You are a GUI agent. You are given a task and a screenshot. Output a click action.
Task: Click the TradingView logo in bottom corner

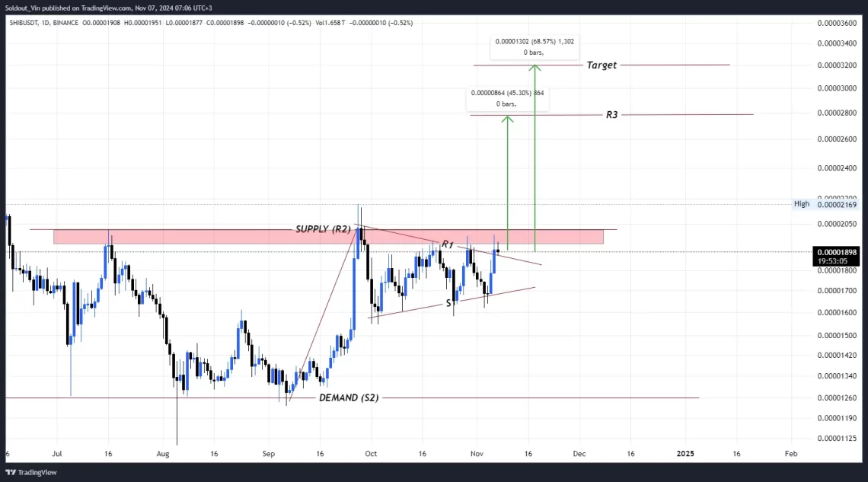pyautogui.click(x=31, y=472)
